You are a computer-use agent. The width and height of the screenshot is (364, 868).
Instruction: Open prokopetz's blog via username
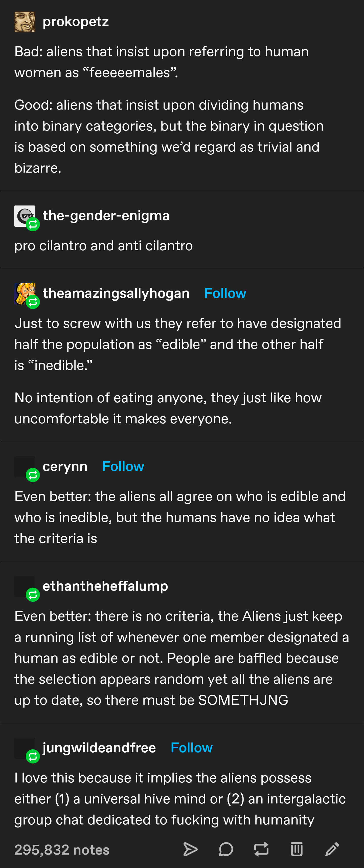click(x=76, y=22)
